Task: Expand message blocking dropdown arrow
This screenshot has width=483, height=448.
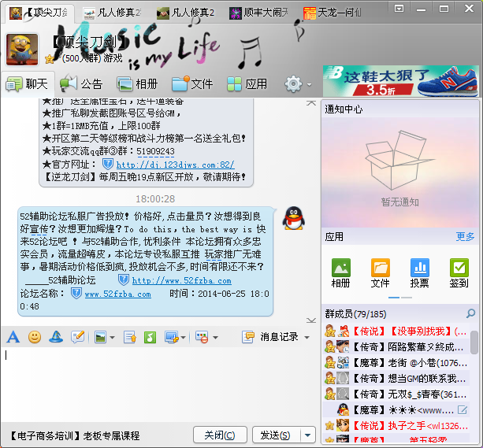Action: [x=215, y=338]
